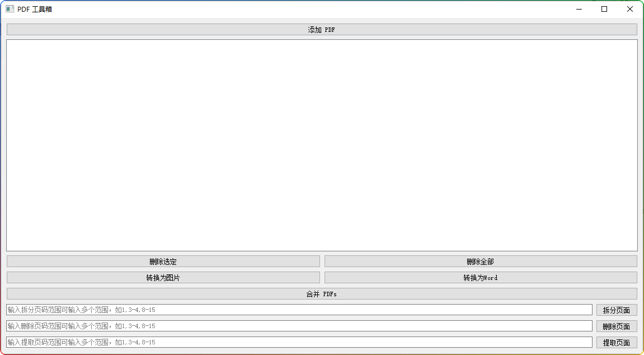This screenshot has height=355, width=644.
Task: Choose 转换为图片 to convert to images
Action: click(163, 278)
